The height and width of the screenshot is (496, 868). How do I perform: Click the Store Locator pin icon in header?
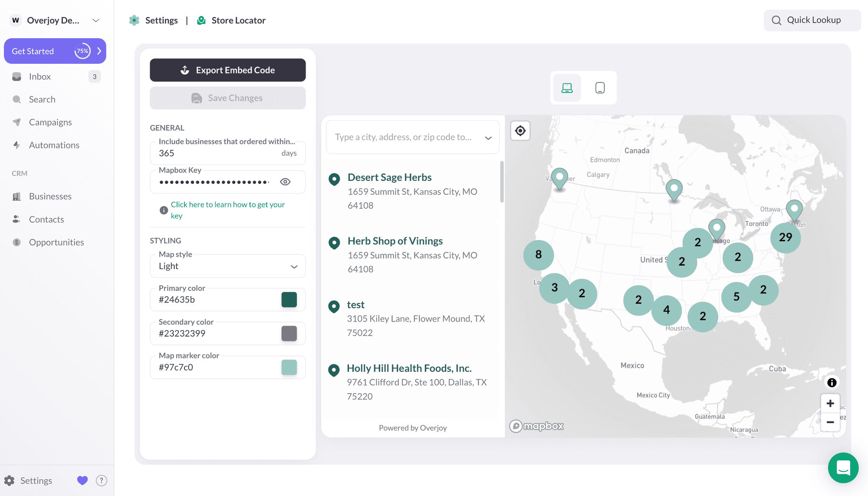coord(201,20)
